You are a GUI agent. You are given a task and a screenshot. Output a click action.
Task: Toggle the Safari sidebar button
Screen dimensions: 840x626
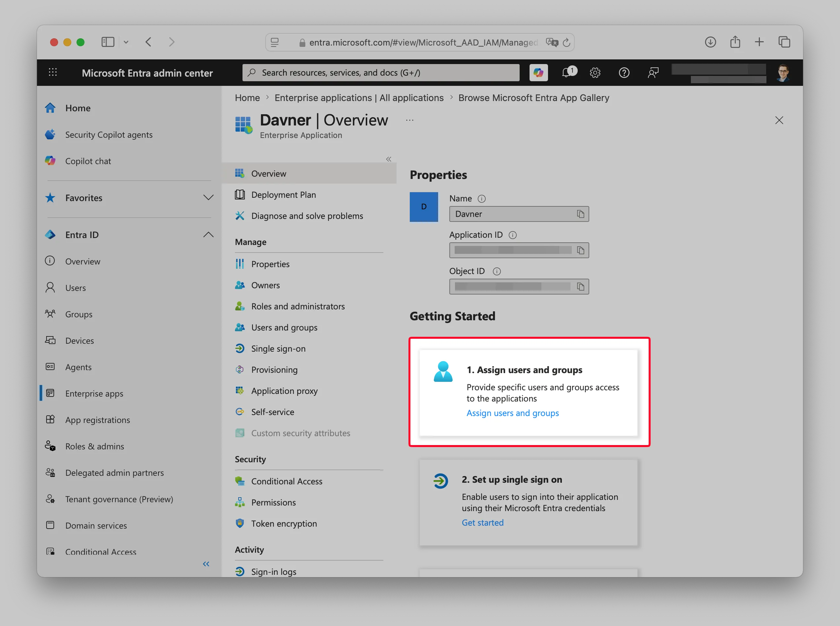(108, 42)
